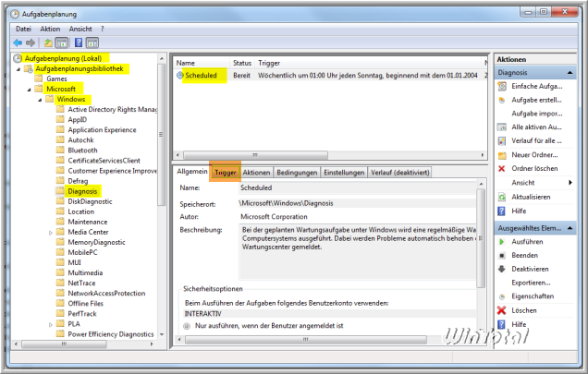The height and width of the screenshot is (374, 588).
Task: Select the Power Efficiency Diagnostics folder
Action: point(111,334)
